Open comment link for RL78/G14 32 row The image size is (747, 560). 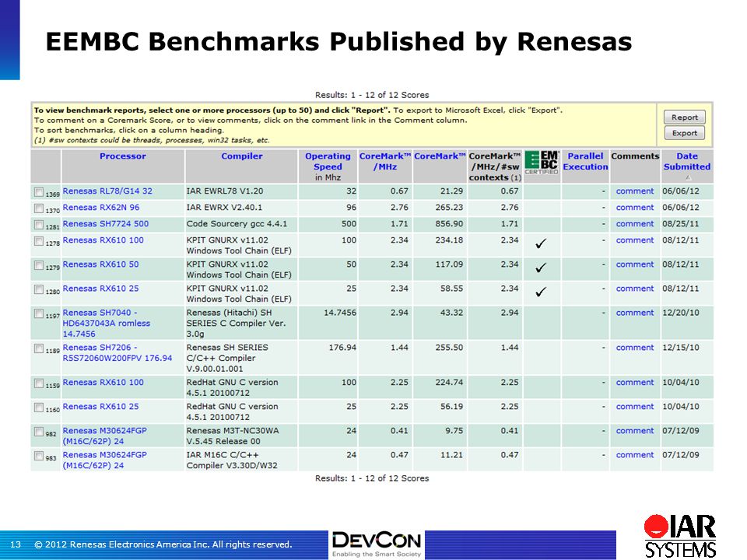(x=635, y=191)
